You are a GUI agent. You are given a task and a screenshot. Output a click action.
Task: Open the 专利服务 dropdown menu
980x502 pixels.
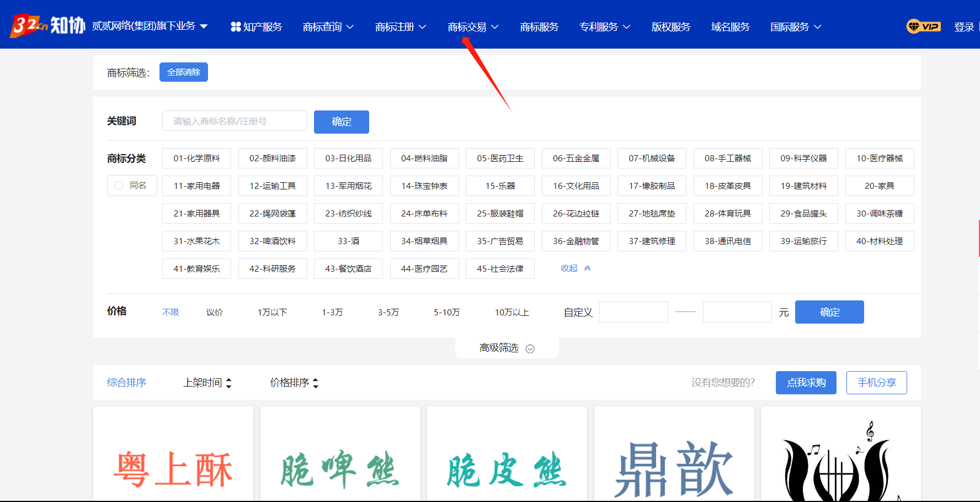(605, 27)
